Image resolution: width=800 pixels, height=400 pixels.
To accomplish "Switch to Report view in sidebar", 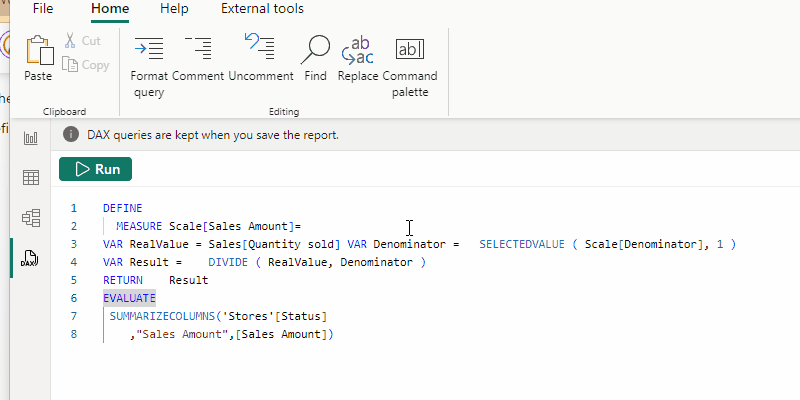I will pyautogui.click(x=30, y=137).
